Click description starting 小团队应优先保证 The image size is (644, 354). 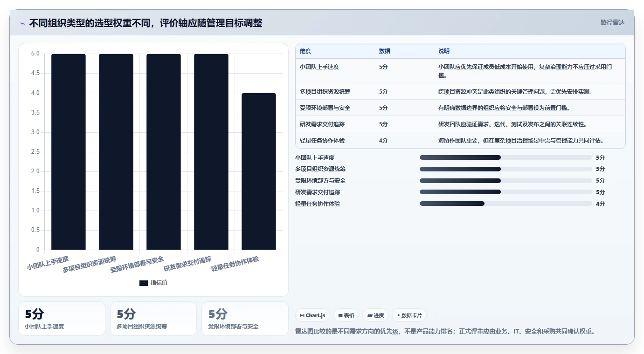pyautogui.click(x=525, y=71)
